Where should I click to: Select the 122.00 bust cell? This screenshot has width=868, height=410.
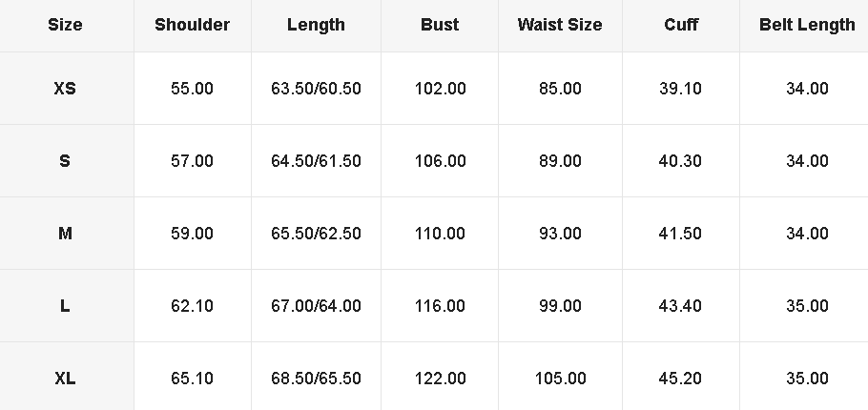[x=440, y=379]
